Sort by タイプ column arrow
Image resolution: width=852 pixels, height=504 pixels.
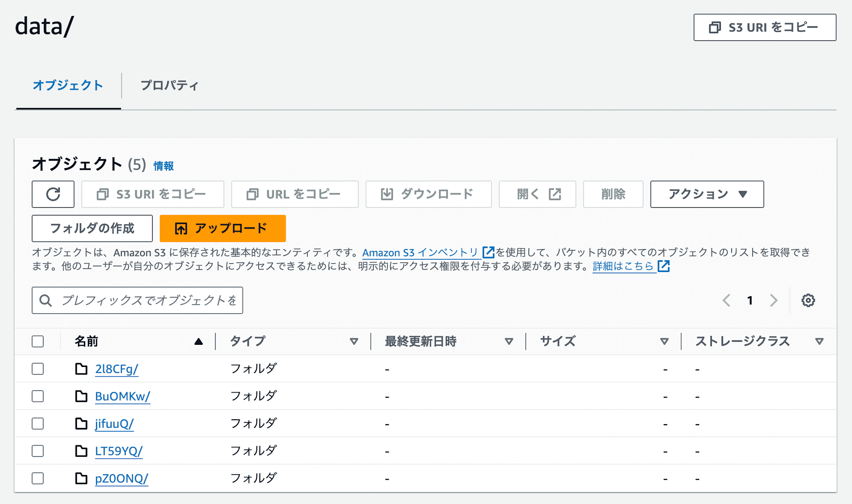(354, 341)
